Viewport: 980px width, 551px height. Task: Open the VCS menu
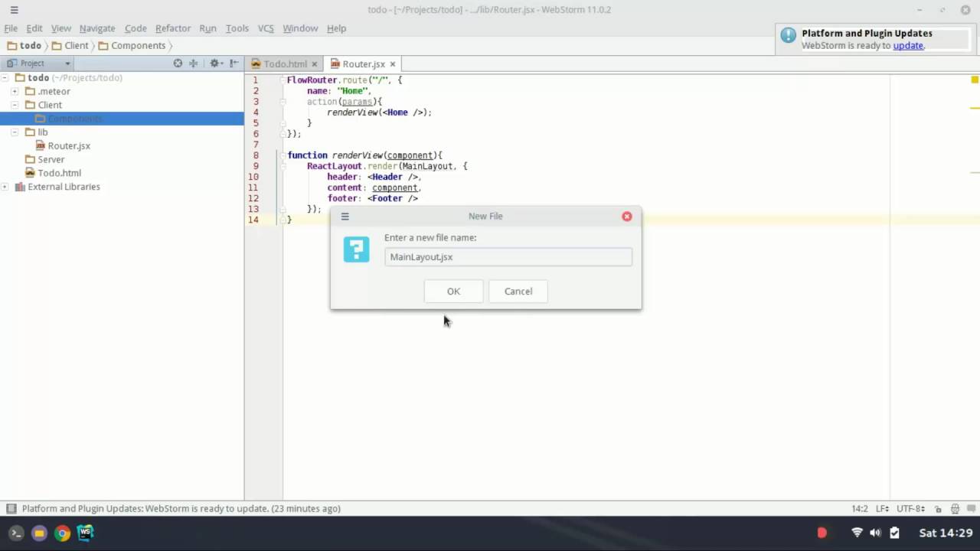(266, 28)
